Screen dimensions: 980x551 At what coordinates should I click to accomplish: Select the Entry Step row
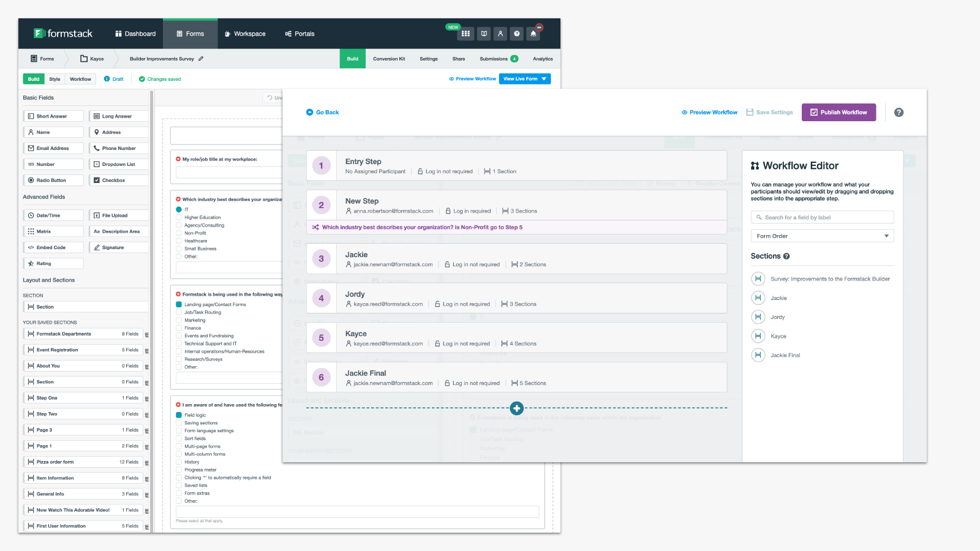(x=516, y=165)
